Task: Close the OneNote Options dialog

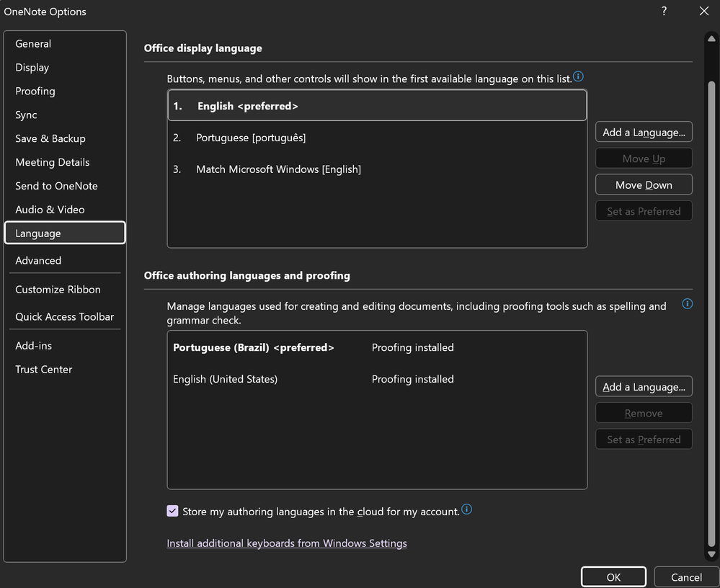Action: point(704,11)
